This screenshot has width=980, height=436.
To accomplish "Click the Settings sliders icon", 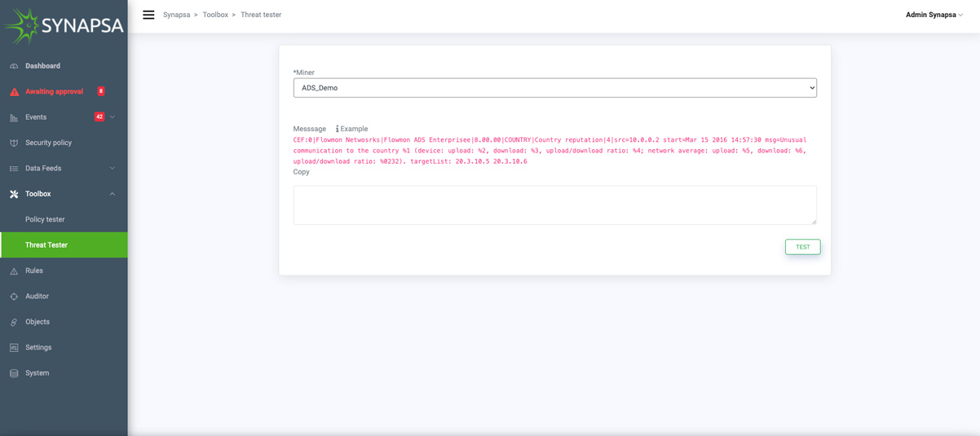I will click(x=14, y=347).
